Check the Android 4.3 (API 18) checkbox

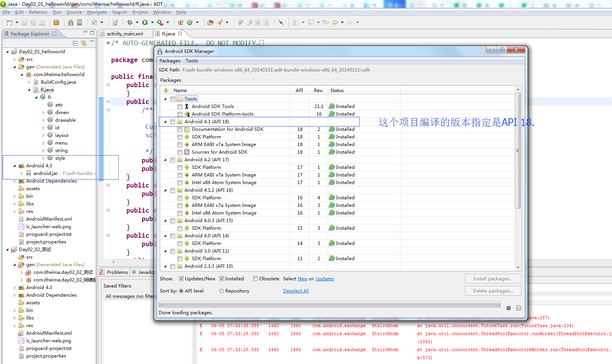pyautogui.click(x=173, y=122)
